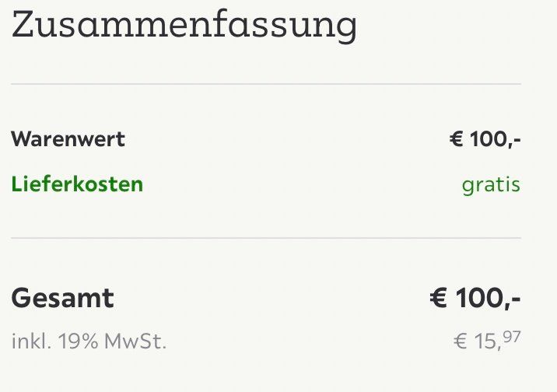The height and width of the screenshot is (392, 557).
Task: Click the divider line above Gesamt
Action: tap(266, 238)
